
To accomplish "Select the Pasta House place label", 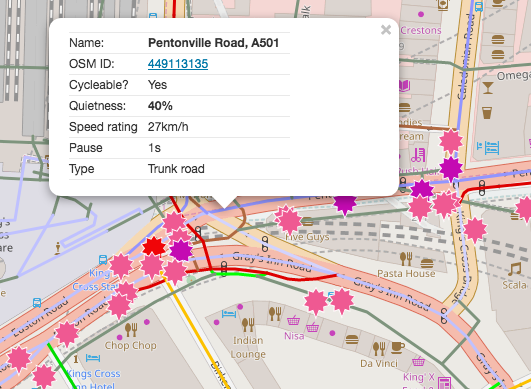I will click(406, 273).
